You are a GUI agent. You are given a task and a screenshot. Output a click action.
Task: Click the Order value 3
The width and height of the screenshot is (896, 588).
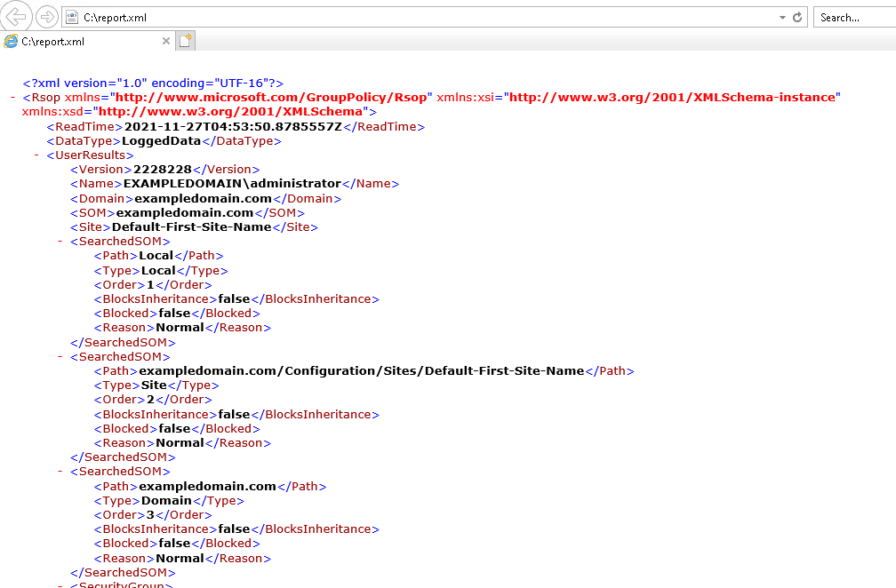pyautogui.click(x=151, y=515)
